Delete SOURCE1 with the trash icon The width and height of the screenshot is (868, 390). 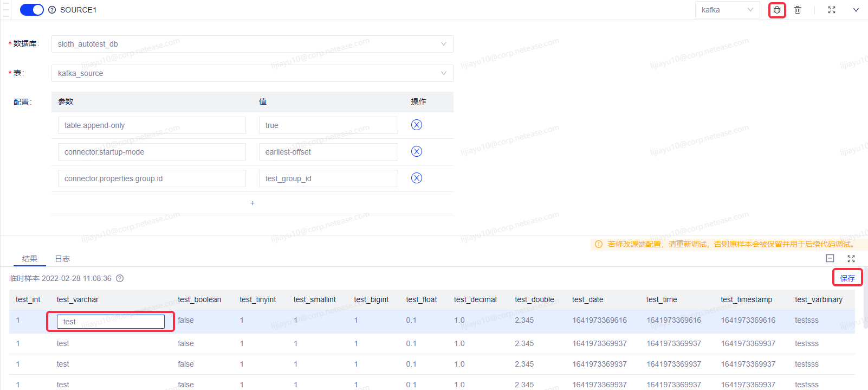tap(798, 10)
